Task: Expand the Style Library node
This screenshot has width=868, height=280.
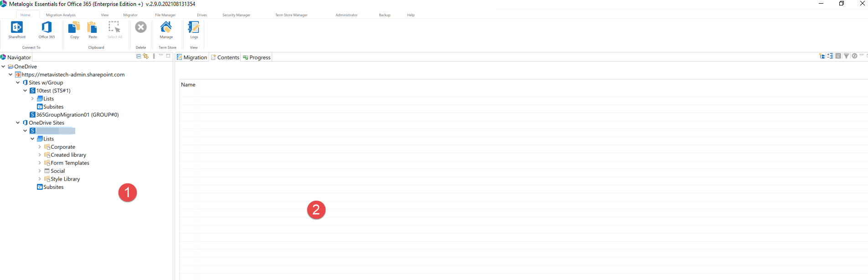Action: tap(40, 179)
